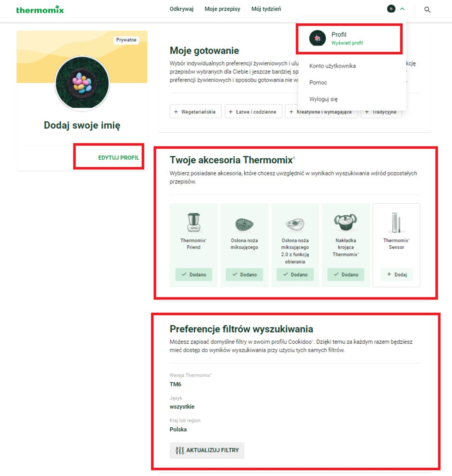452x476 pixels.
Task: Click the AKTUALIZUJ FILTRY button
Action: (x=207, y=450)
